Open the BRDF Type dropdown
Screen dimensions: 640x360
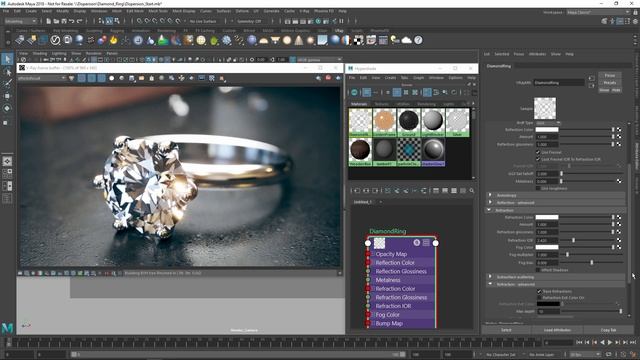click(x=548, y=123)
